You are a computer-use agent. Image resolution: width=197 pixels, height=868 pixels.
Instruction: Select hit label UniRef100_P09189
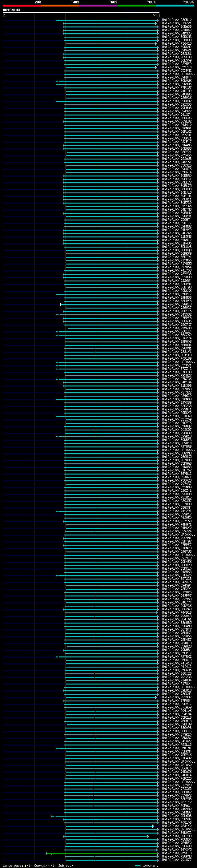click(176, 358)
